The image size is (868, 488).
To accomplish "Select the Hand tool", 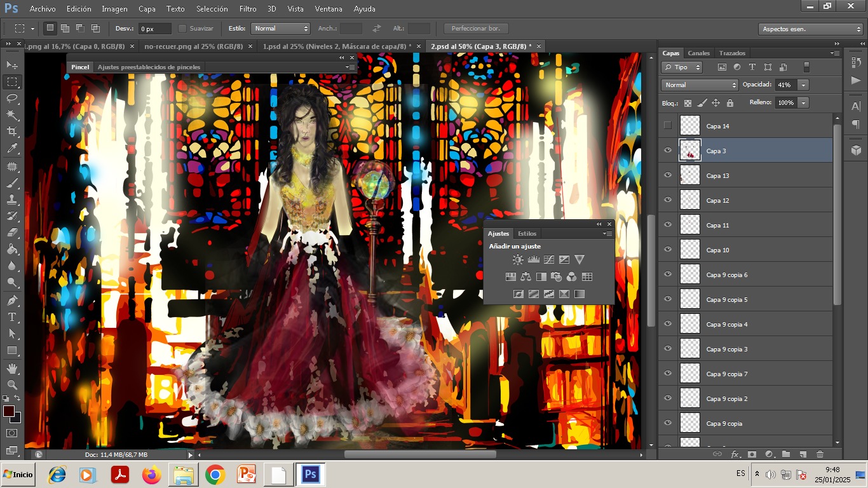I will click(12, 368).
